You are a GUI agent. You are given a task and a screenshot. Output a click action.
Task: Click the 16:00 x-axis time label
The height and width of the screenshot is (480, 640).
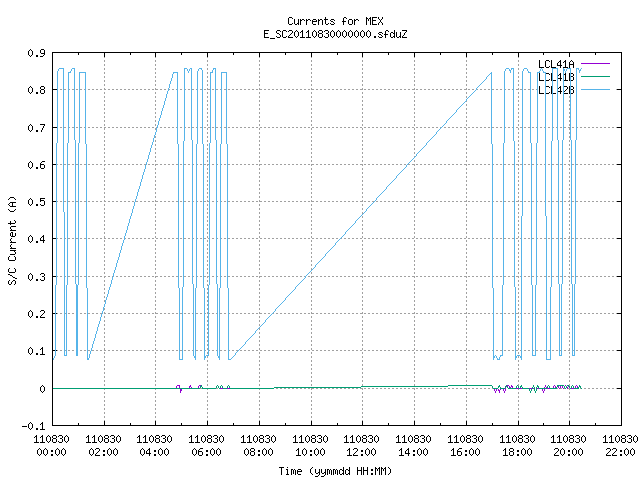[x=465, y=452]
